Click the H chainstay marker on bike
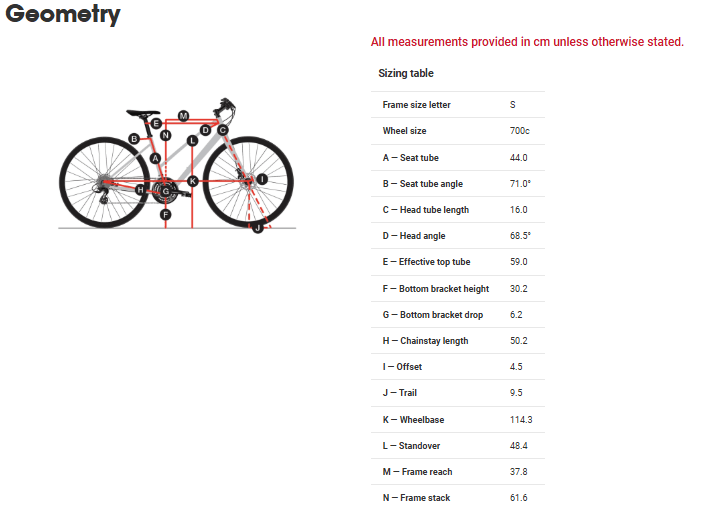Image resolution: width=711 pixels, height=514 pixels. click(x=141, y=189)
